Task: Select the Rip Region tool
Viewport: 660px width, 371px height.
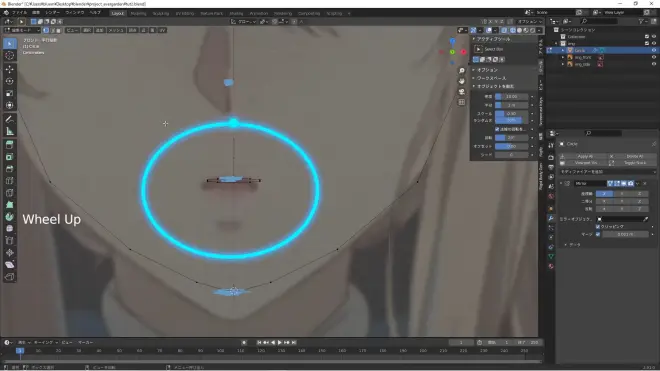Action: 10,277
